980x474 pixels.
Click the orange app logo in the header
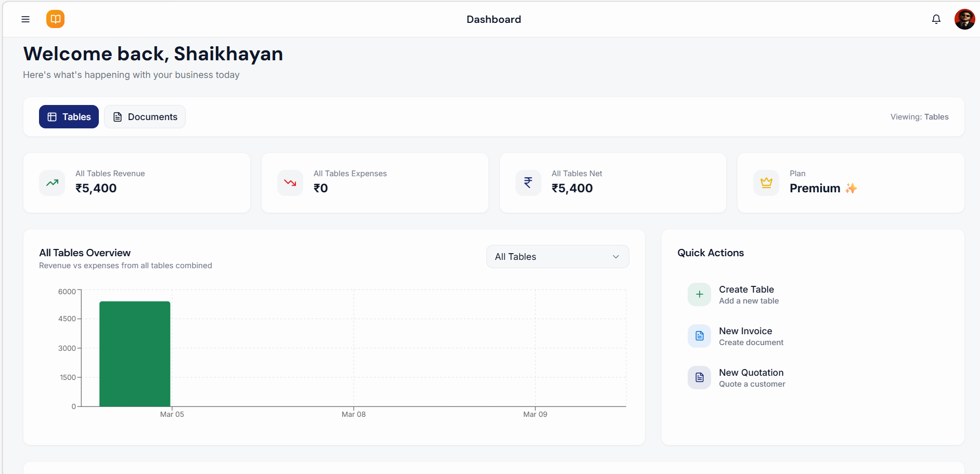(55, 19)
